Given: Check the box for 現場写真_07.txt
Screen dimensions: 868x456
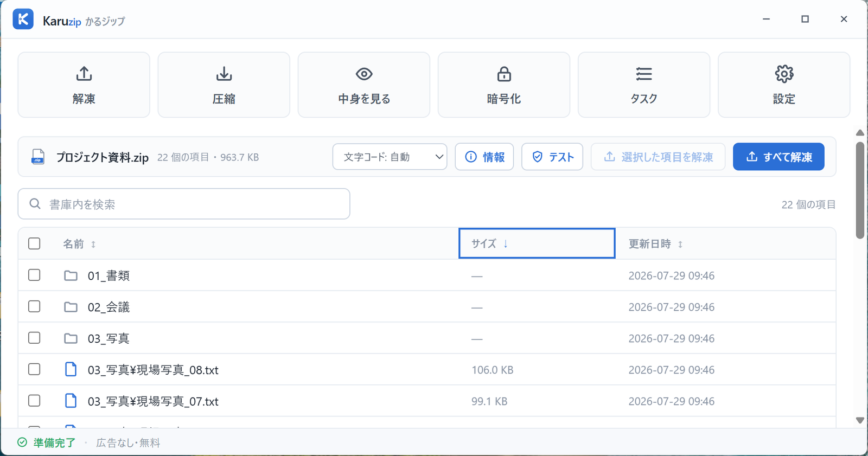Looking at the screenshot, I should [x=34, y=401].
